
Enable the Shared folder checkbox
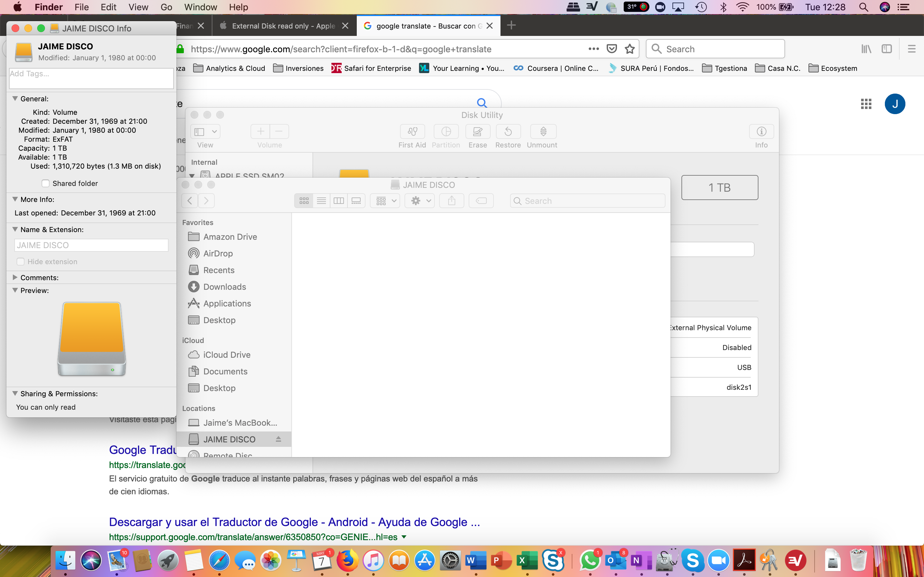(x=46, y=184)
